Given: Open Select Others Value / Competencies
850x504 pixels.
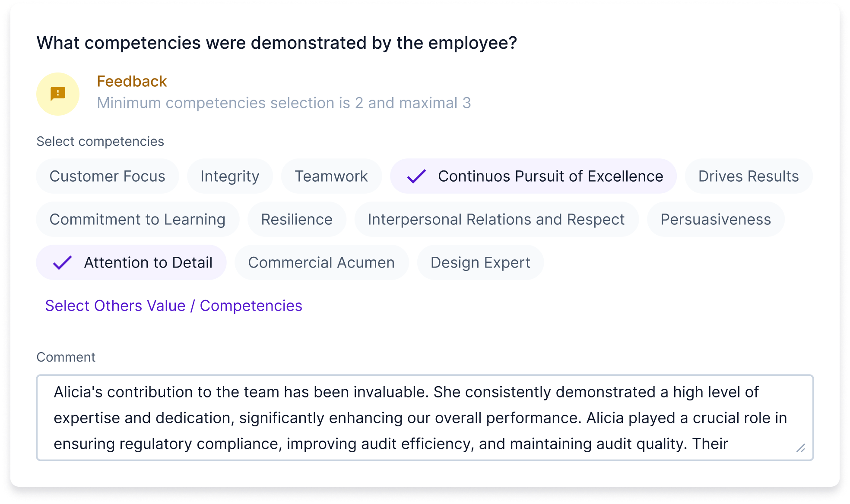Looking at the screenshot, I should point(173,306).
